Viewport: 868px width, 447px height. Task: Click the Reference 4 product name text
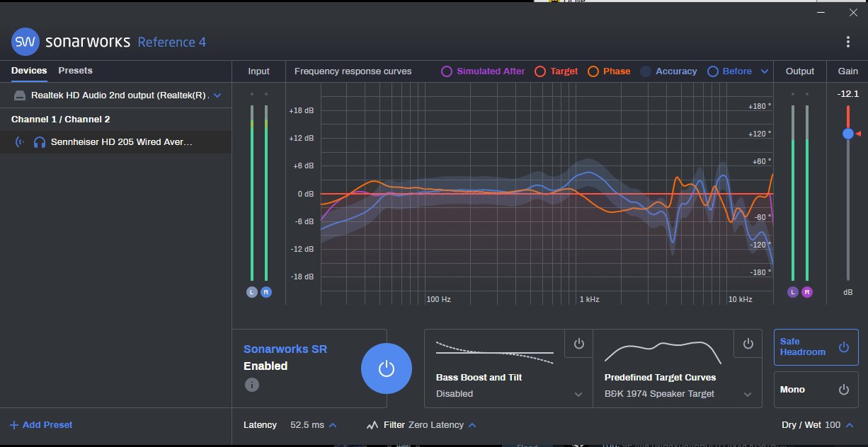pyautogui.click(x=172, y=42)
